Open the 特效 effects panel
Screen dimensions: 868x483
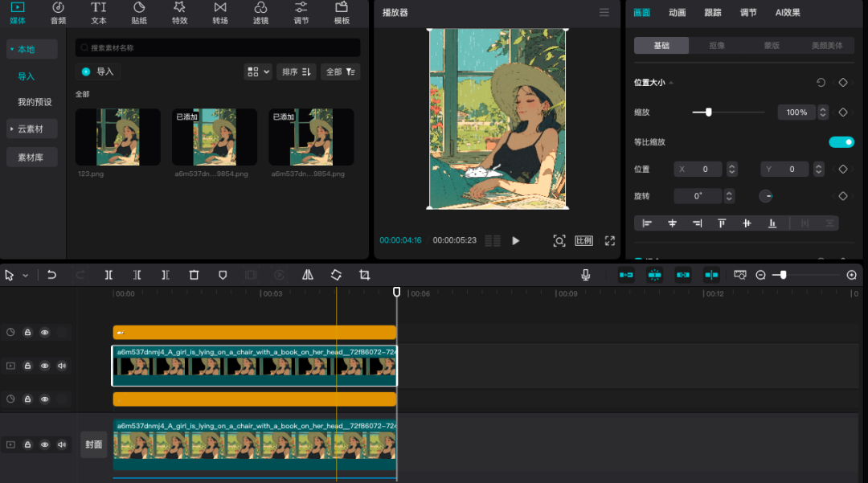(x=179, y=13)
